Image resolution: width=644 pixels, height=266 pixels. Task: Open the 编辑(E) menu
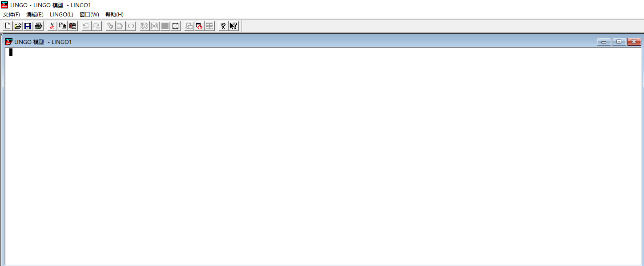pyautogui.click(x=35, y=15)
